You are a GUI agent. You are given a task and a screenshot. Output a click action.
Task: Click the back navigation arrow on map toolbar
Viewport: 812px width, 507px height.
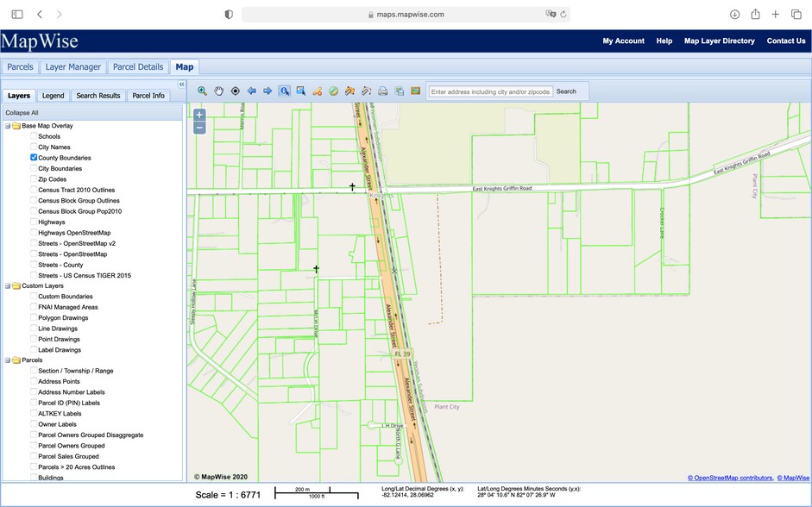click(x=251, y=91)
